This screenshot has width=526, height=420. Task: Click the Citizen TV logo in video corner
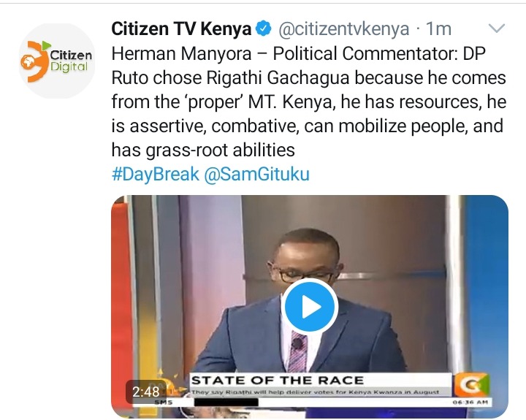[470, 384]
